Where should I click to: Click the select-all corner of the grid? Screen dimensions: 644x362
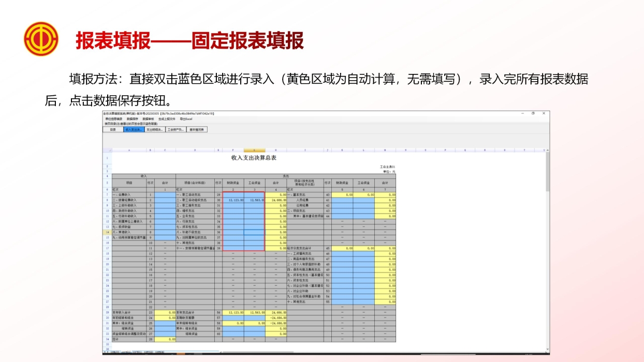click(x=109, y=149)
